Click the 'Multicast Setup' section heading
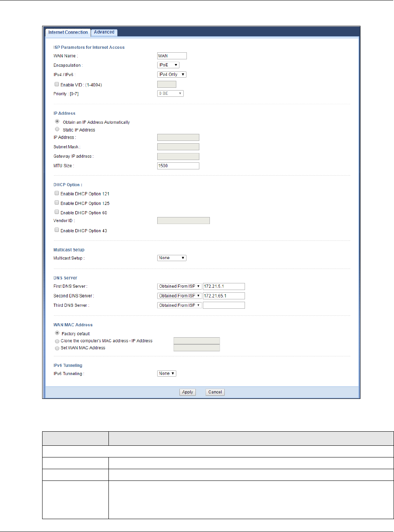The height and width of the screenshot is (532, 394). coord(69,250)
